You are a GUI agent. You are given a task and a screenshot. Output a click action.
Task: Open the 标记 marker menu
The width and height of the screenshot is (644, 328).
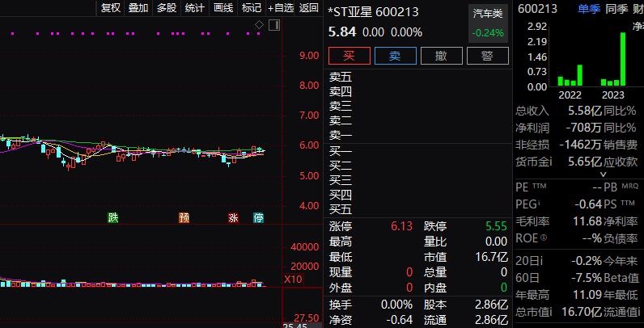[252, 8]
